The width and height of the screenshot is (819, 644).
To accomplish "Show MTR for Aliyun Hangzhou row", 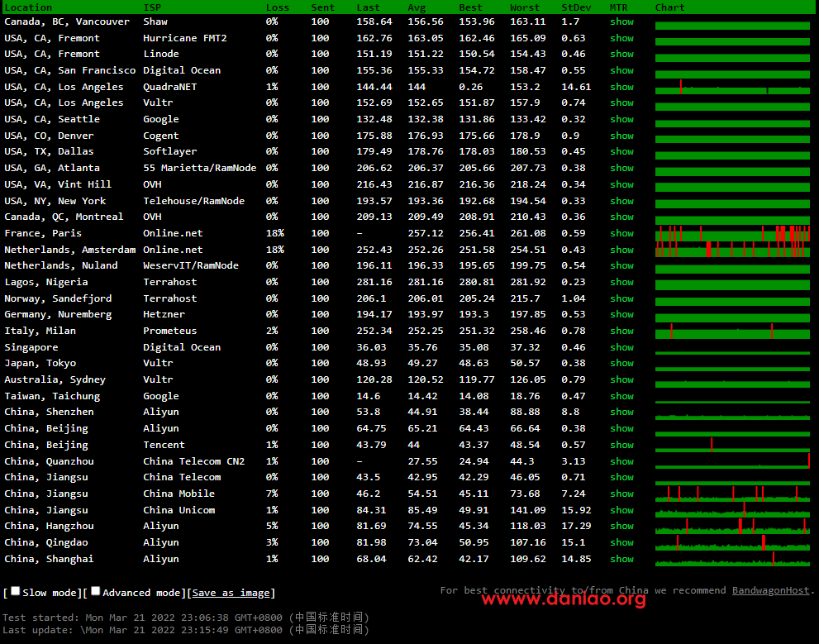I will pyautogui.click(x=621, y=526).
